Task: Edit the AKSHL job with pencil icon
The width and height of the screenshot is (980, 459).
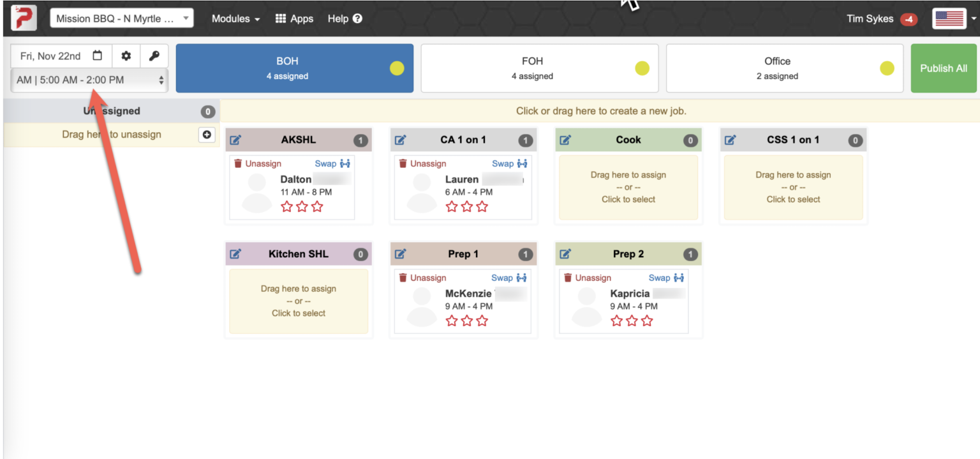Action: click(235, 140)
